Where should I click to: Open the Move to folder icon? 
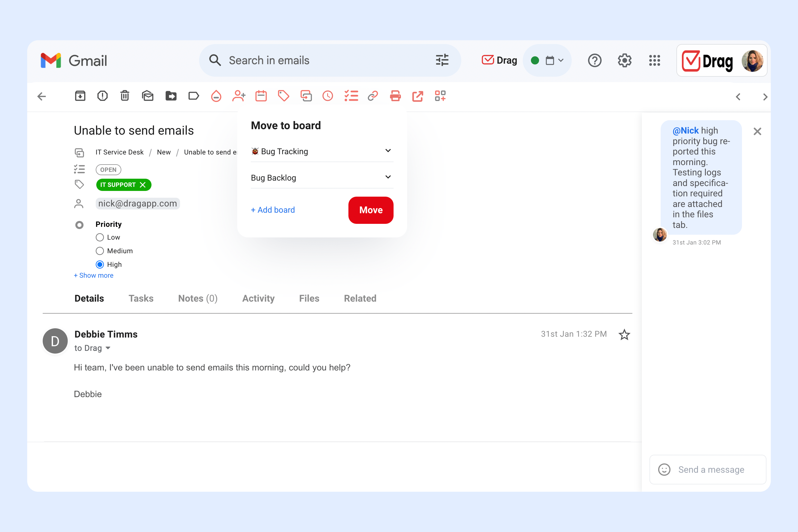tap(171, 96)
